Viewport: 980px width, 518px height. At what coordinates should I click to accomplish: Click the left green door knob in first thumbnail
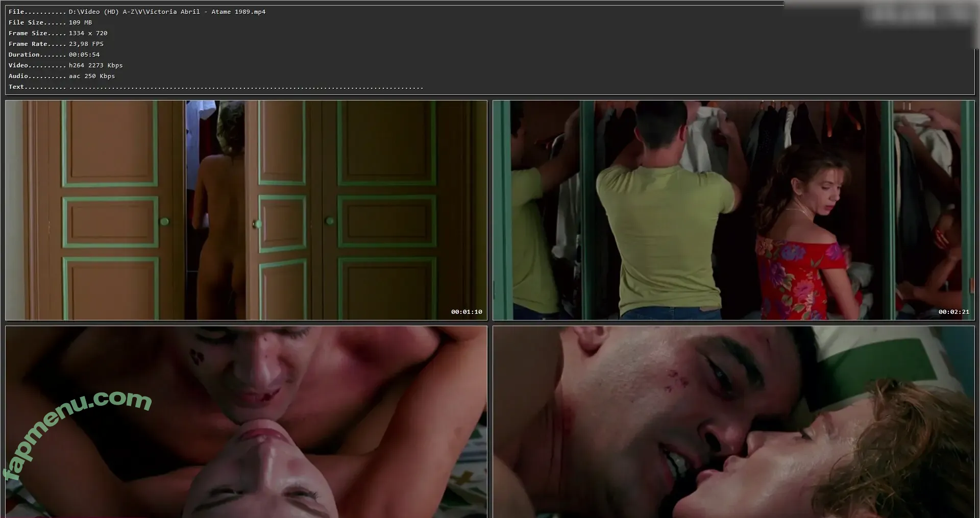(164, 221)
